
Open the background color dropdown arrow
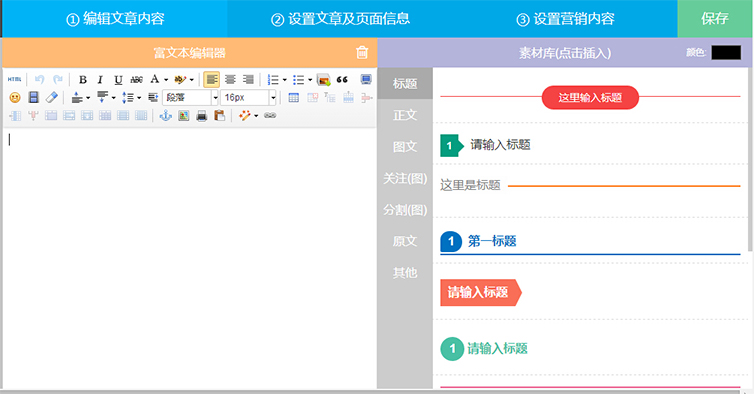(x=191, y=80)
